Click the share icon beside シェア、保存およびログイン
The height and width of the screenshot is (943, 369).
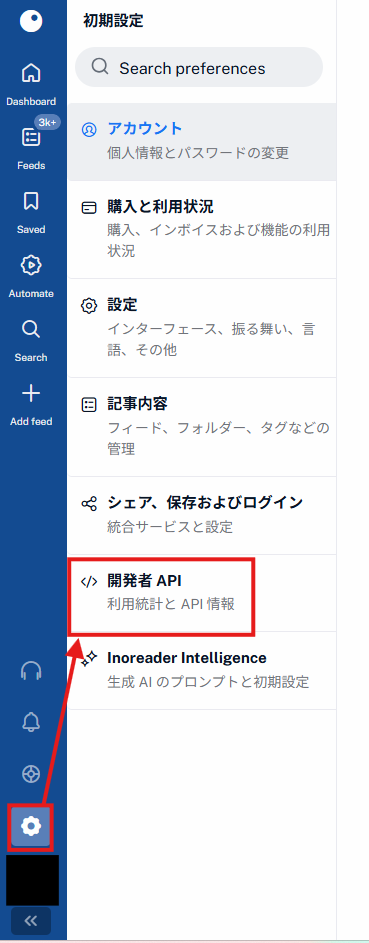pyautogui.click(x=89, y=503)
